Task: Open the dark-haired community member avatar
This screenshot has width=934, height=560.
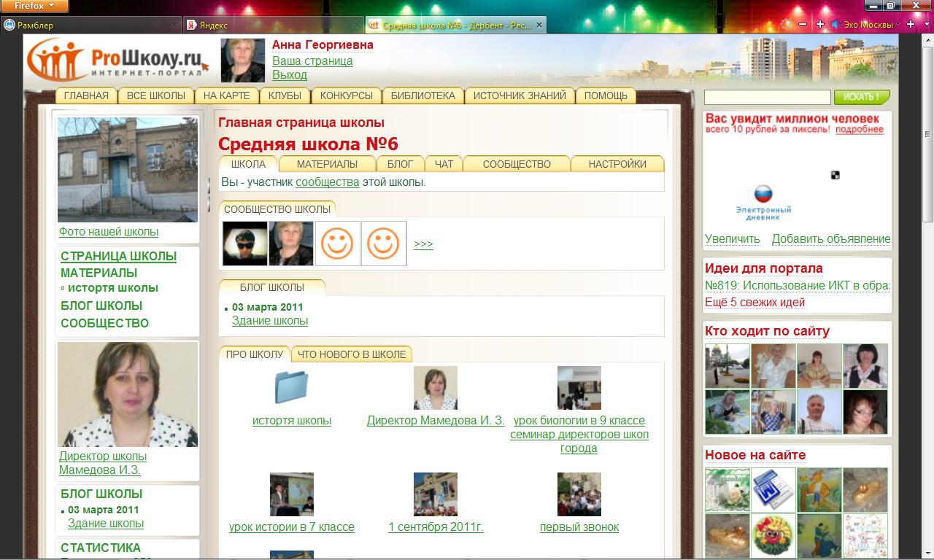Action: (x=245, y=244)
